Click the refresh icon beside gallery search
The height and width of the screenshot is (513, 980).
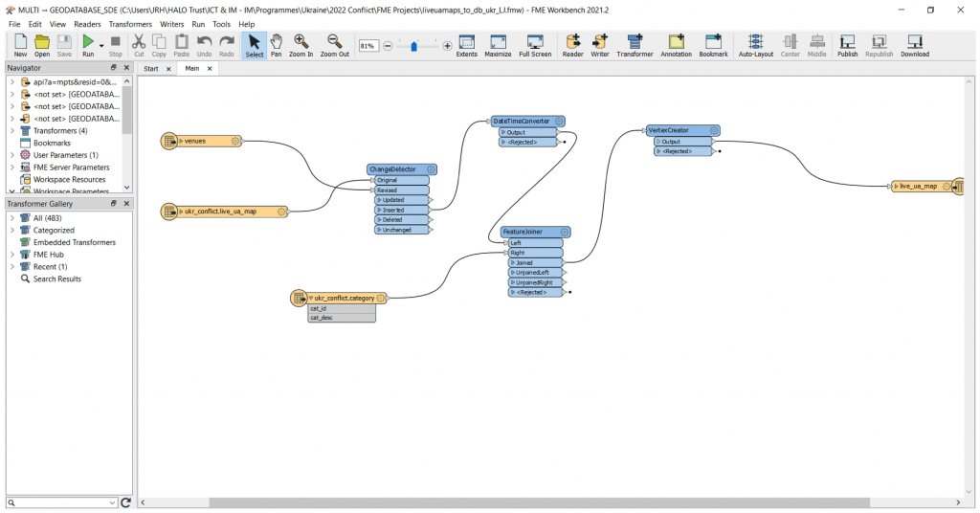tap(125, 502)
